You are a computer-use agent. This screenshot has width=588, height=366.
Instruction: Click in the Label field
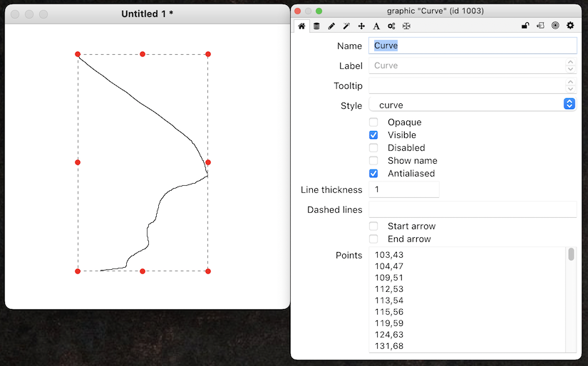pos(467,66)
